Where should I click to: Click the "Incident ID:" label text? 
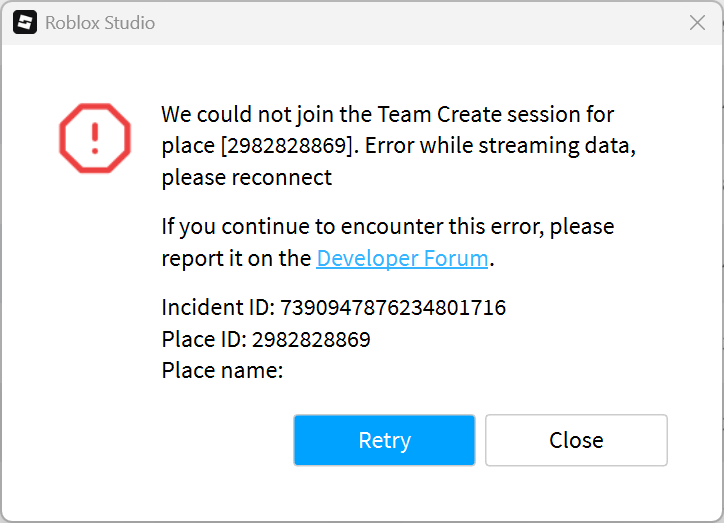click(218, 308)
